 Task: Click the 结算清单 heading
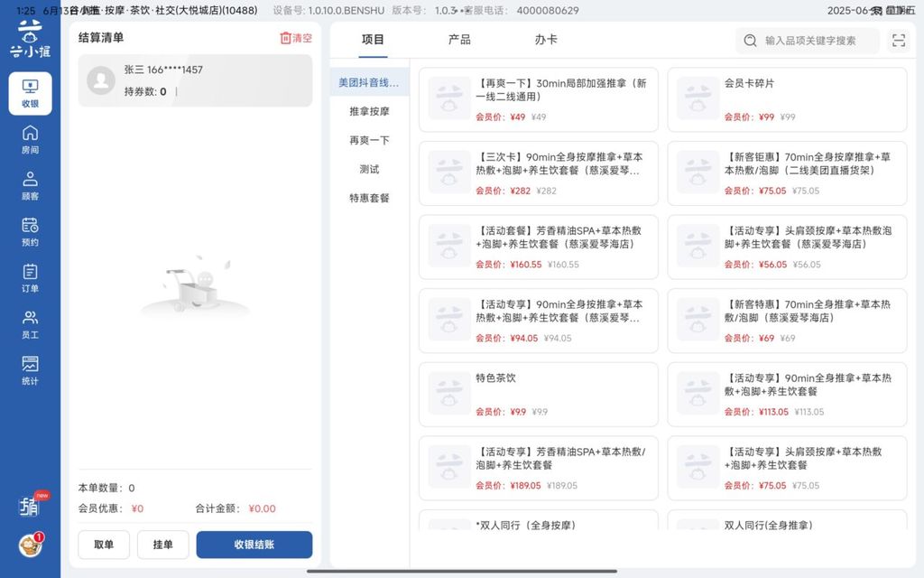101,38
